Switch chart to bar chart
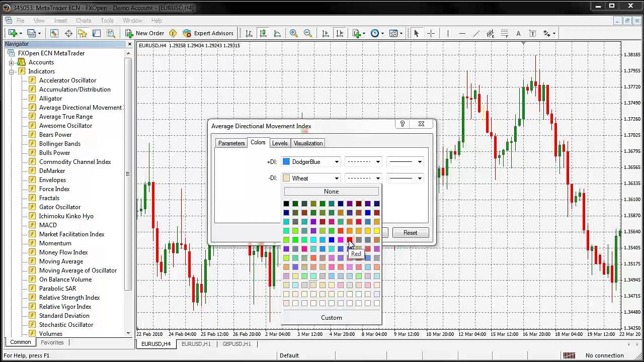The height and width of the screenshot is (362, 644). click(x=249, y=33)
